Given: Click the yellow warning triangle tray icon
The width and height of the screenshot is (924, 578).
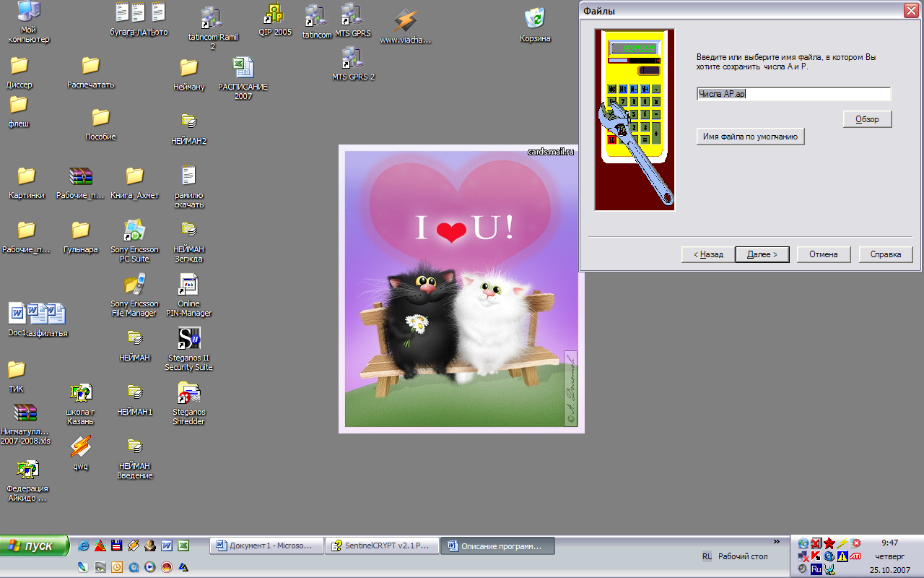Looking at the screenshot, I should pyautogui.click(x=842, y=556).
